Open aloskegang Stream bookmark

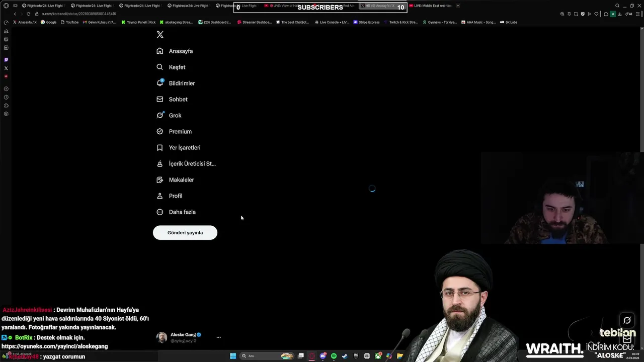176,22
